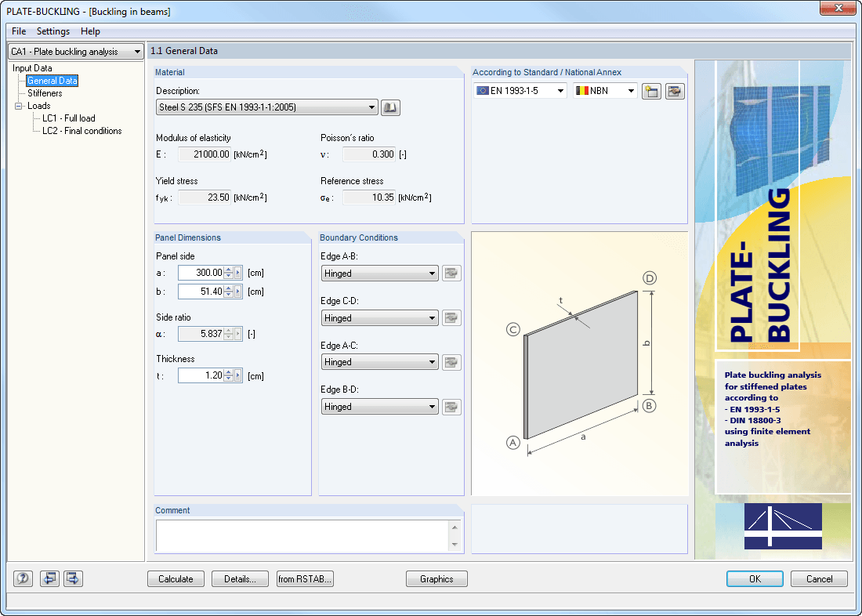
Task: Click the Calculate button
Action: (176, 578)
